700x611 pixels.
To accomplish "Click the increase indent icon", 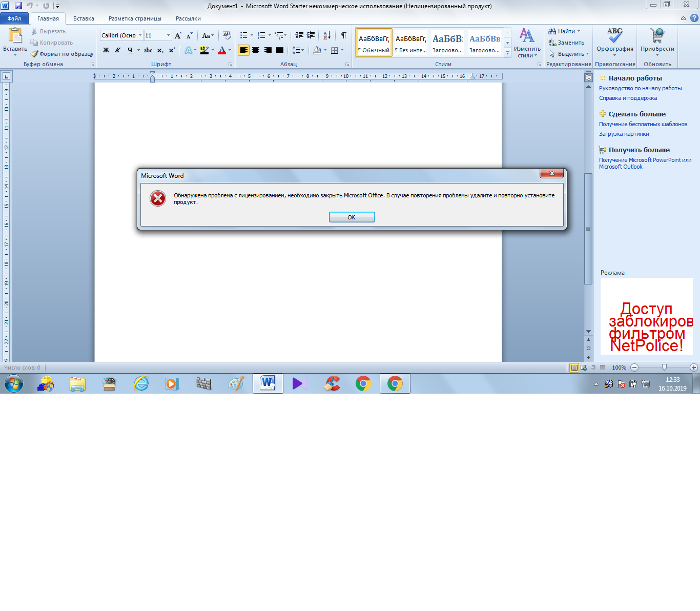I will 311,35.
